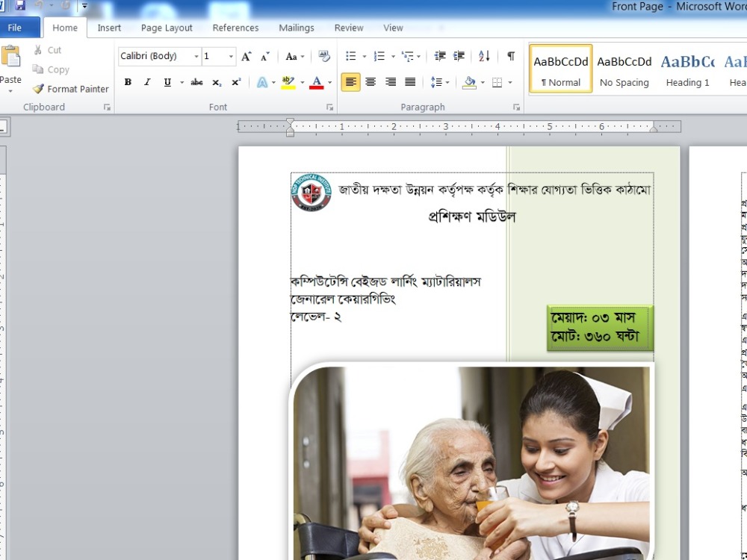The height and width of the screenshot is (560, 747).
Task: Increase the paragraph indent
Action: (x=459, y=56)
